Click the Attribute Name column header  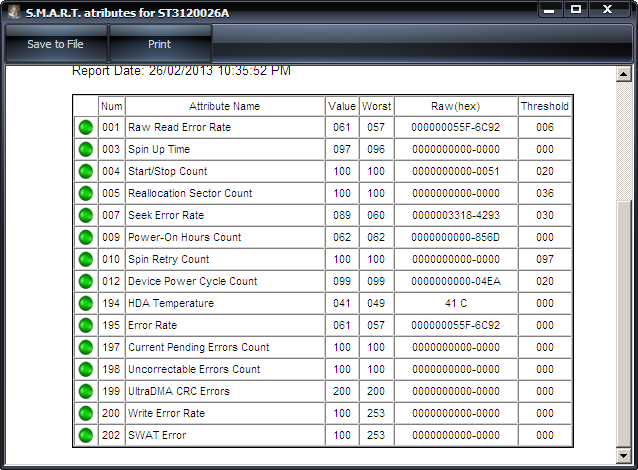tap(225, 106)
